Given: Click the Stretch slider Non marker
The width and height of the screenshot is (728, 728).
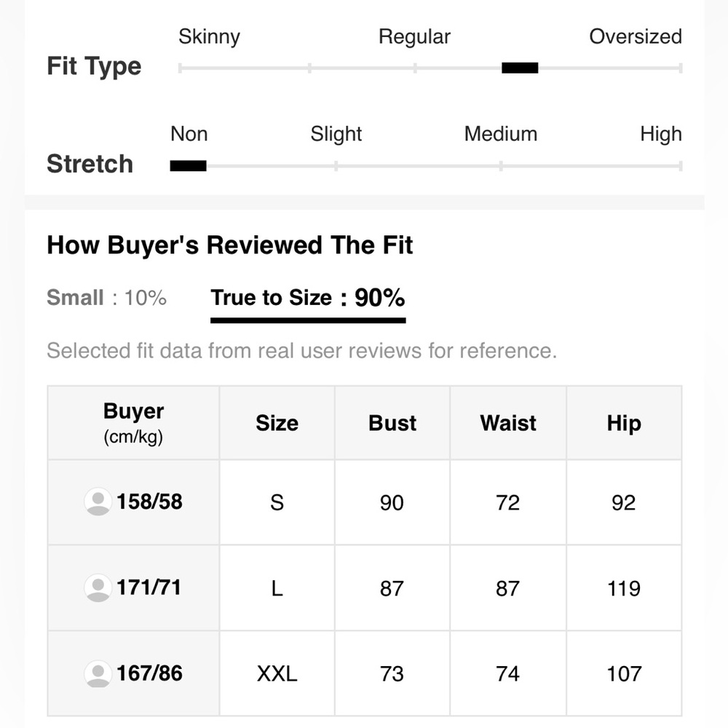Looking at the screenshot, I should click(x=188, y=166).
